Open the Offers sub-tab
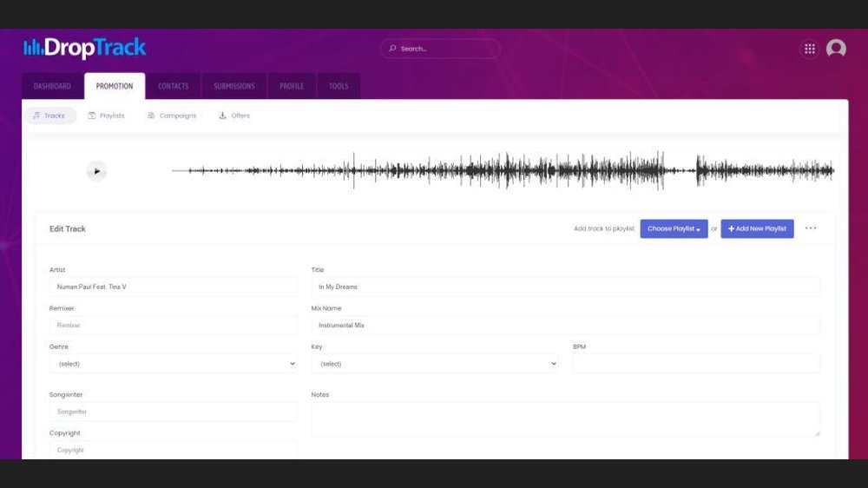The width and height of the screenshot is (868, 488). [x=234, y=115]
